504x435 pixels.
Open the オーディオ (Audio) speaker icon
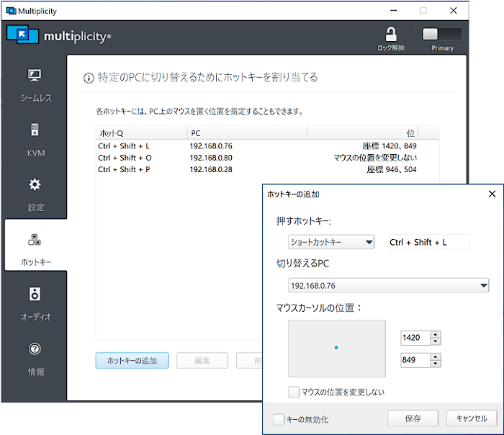[x=35, y=294]
